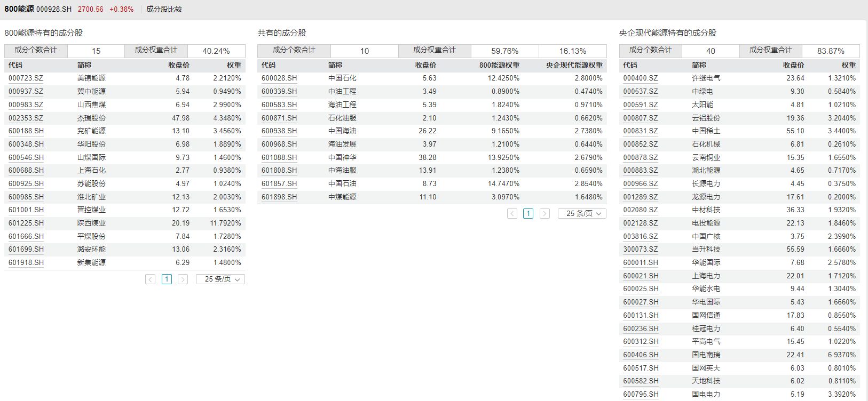Sort by 央企现代能源权重 column header
868x401 pixels.
(x=574, y=65)
